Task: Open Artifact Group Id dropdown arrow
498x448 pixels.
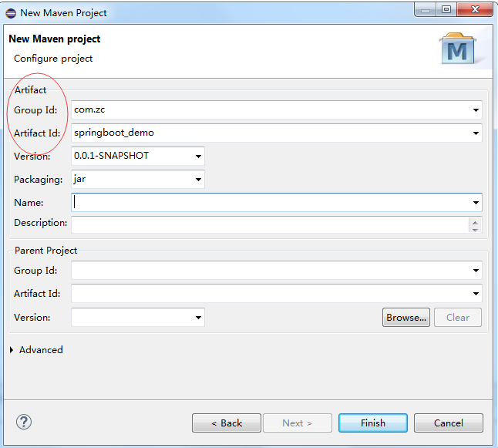Action: [x=476, y=110]
